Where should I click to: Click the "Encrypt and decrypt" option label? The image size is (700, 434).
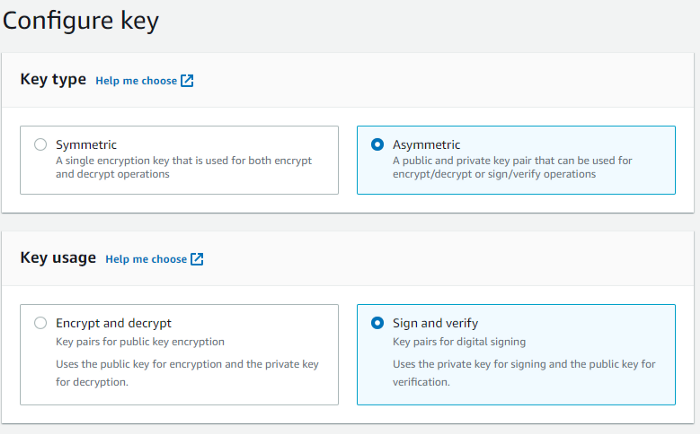point(113,323)
